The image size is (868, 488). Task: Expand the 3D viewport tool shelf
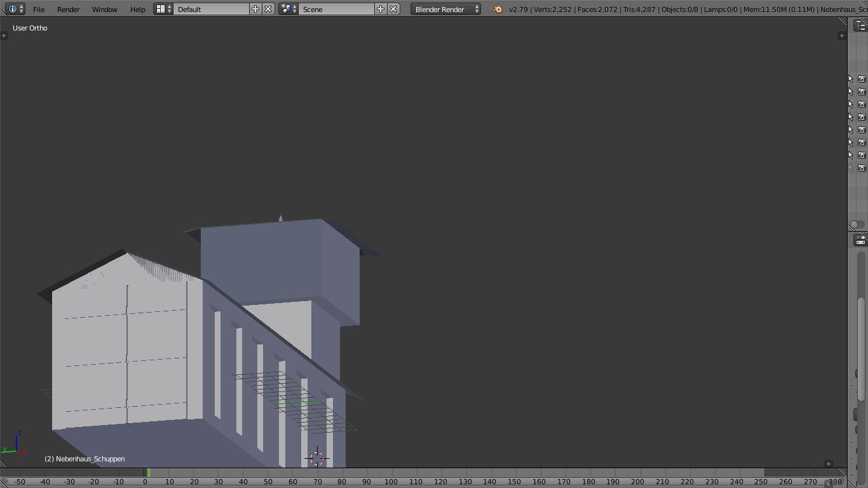coord(4,36)
